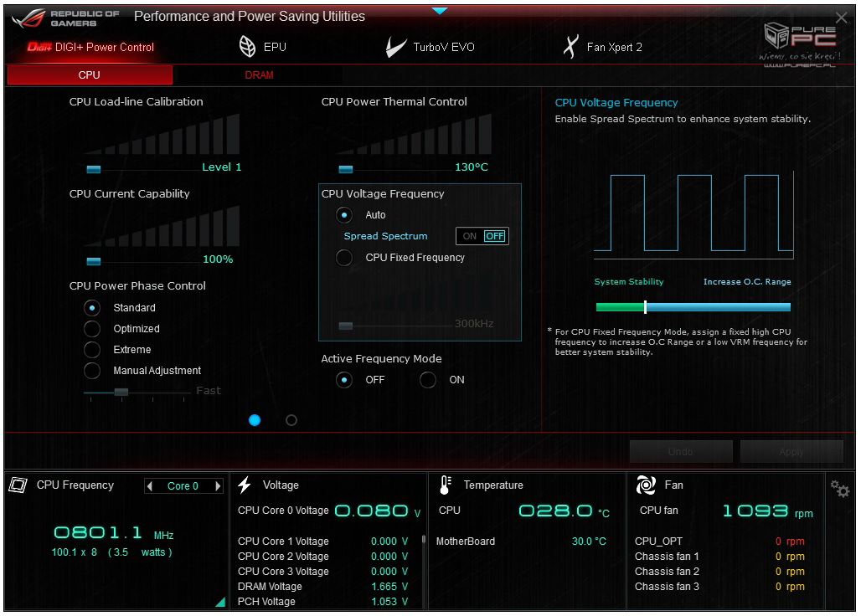Open settings gear in monitor bar
Screen dimensions: 861x616
[x=839, y=488]
